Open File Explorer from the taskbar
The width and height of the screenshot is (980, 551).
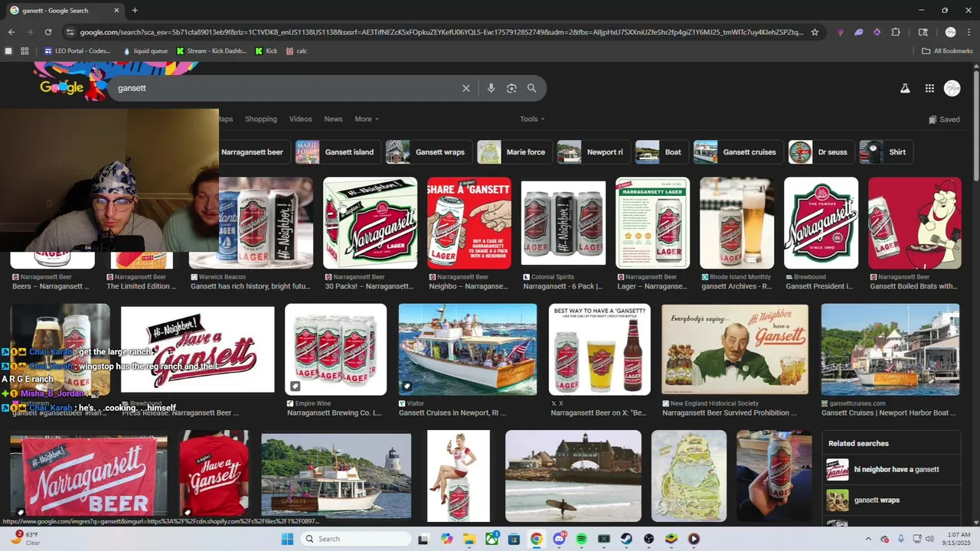(469, 539)
